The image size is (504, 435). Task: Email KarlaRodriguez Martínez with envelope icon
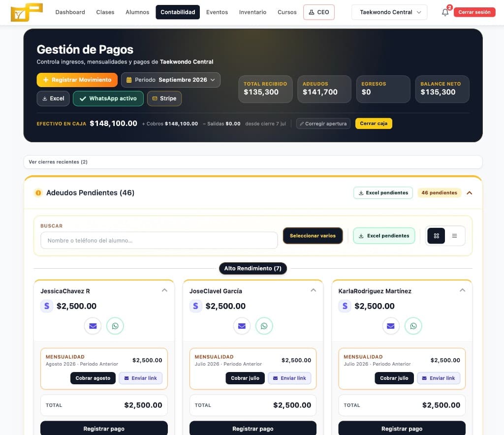[x=391, y=326]
